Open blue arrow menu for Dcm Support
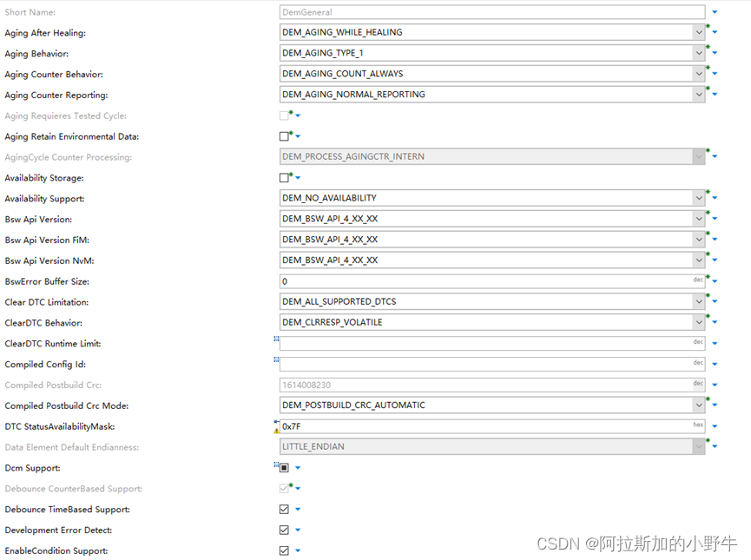751x560 pixels. [x=298, y=468]
